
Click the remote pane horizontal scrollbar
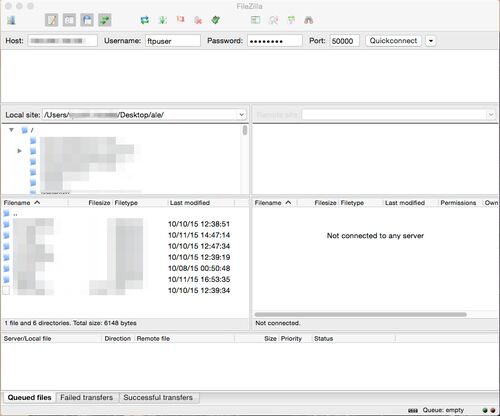point(360,314)
